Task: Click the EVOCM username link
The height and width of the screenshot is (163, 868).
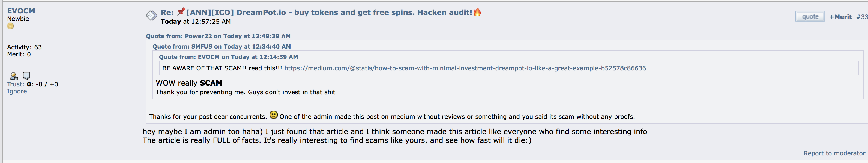Action: 21,11
